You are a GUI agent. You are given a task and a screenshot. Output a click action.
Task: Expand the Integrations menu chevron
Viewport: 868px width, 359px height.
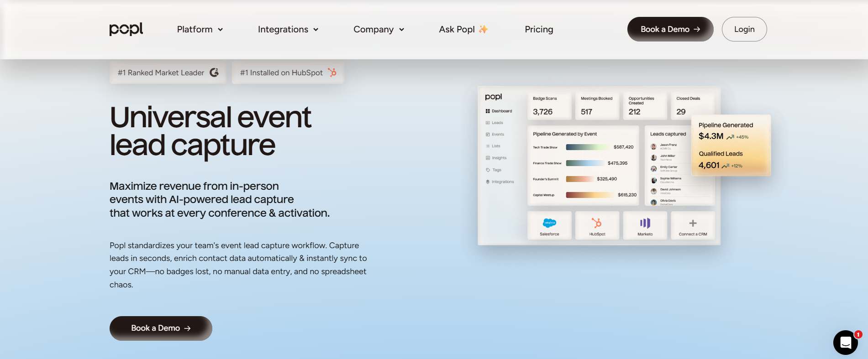point(316,30)
